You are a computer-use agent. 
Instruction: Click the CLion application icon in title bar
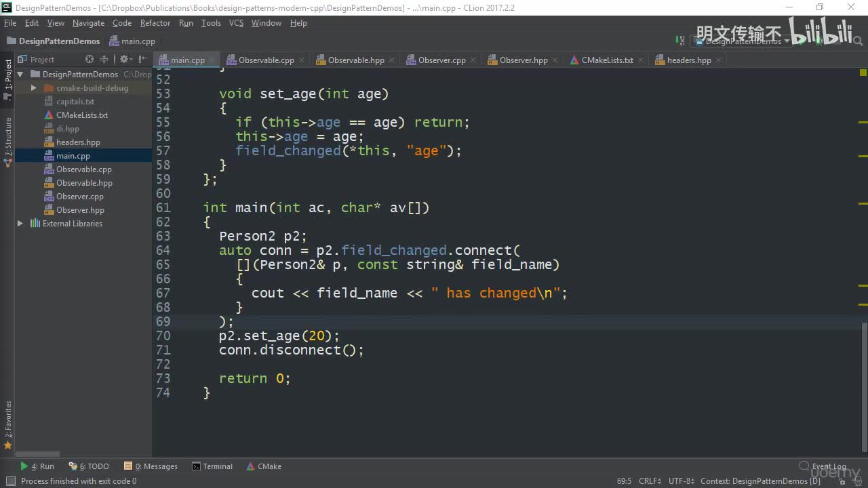pyautogui.click(x=7, y=7)
